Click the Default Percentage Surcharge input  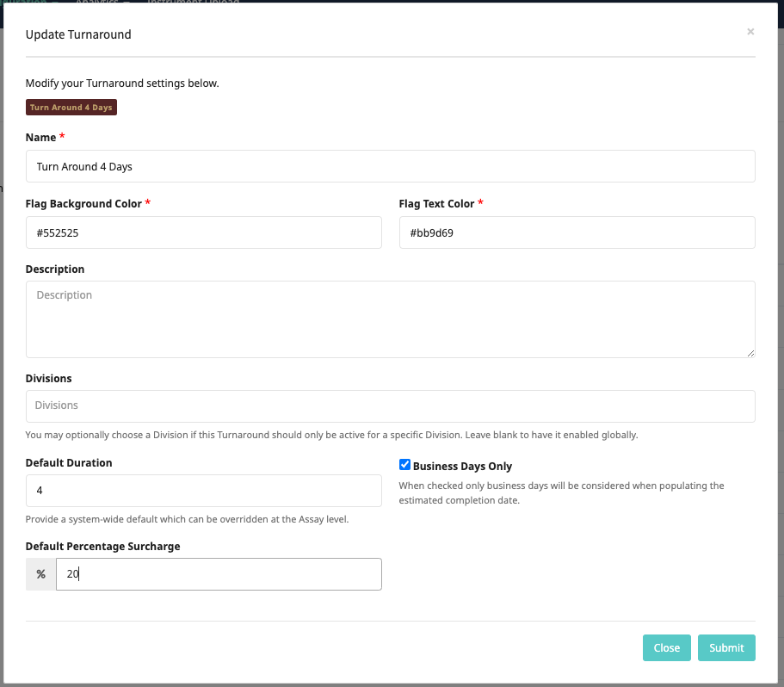pos(219,574)
